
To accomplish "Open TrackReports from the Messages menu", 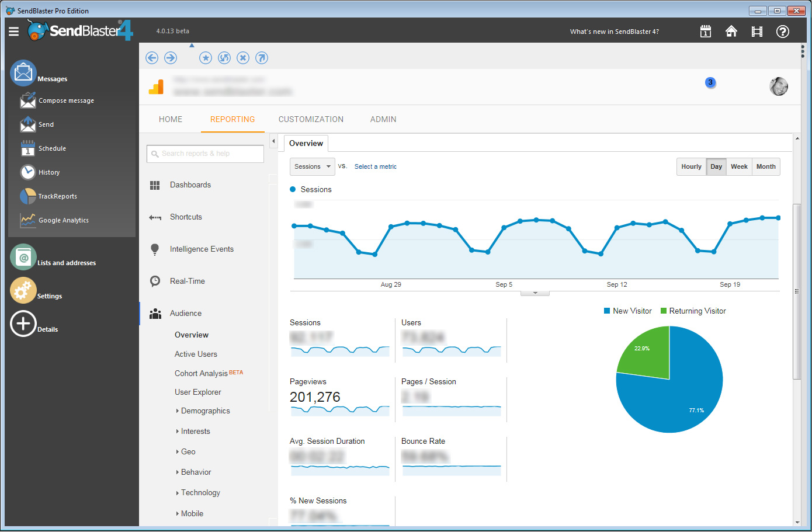I will (x=57, y=196).
